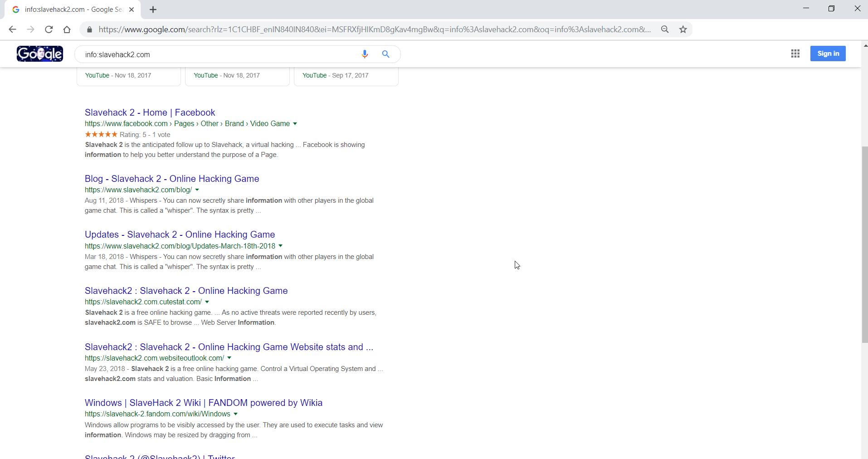This screenshot has height=459, width=868.
Task: Expand arrow beside slavehack2.com.cutestat.com URL
Action: [x=207, y=302]
